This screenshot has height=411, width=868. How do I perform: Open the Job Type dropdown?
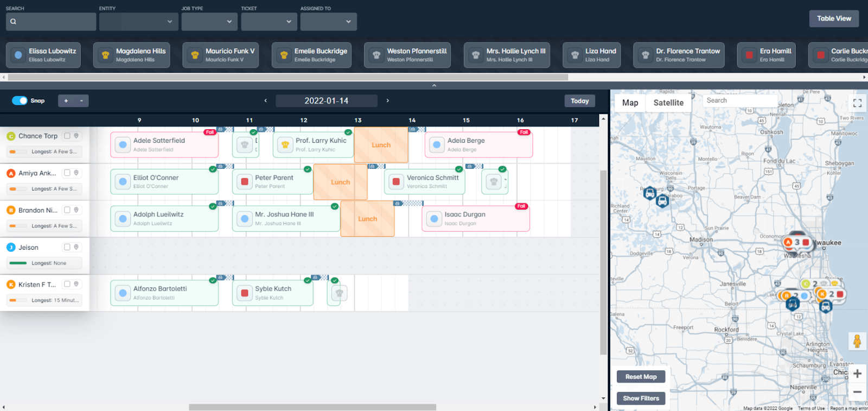pyautogui.click(x=209, y=22)
